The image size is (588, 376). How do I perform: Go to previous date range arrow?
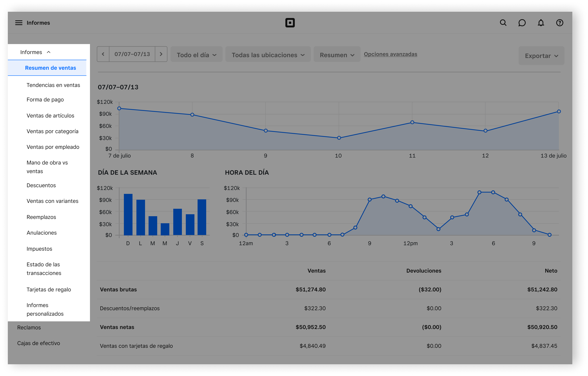coord(103,54)
